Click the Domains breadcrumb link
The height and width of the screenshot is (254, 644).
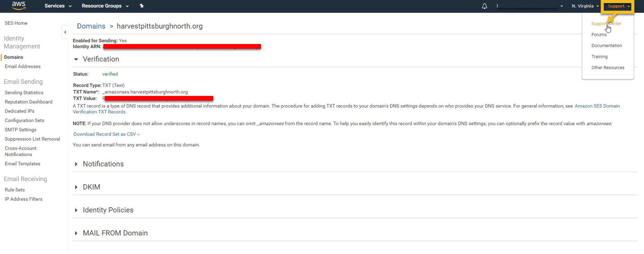coord(91,26)
